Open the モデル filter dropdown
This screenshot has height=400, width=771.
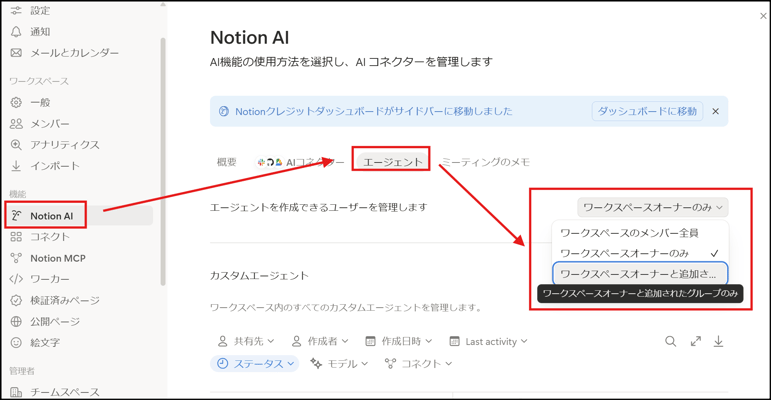point(339,364)
